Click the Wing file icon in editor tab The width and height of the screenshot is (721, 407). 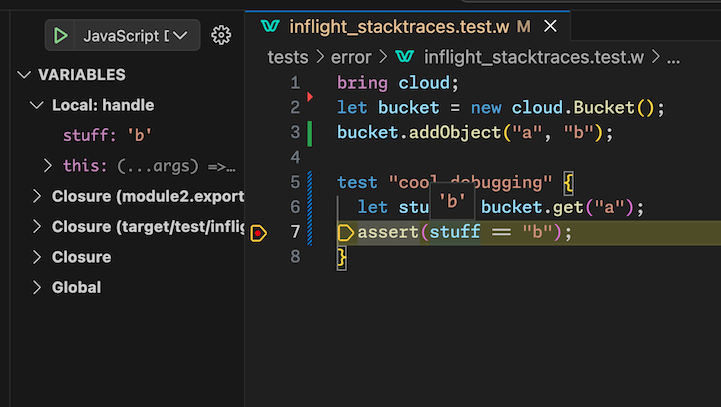click(269, 26)
